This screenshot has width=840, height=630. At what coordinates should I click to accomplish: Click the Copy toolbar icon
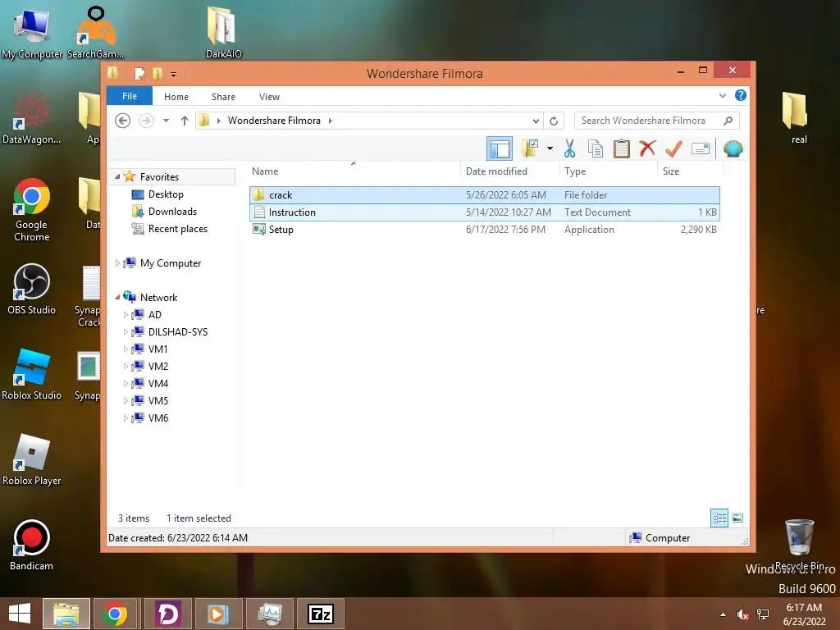[596, 148]
